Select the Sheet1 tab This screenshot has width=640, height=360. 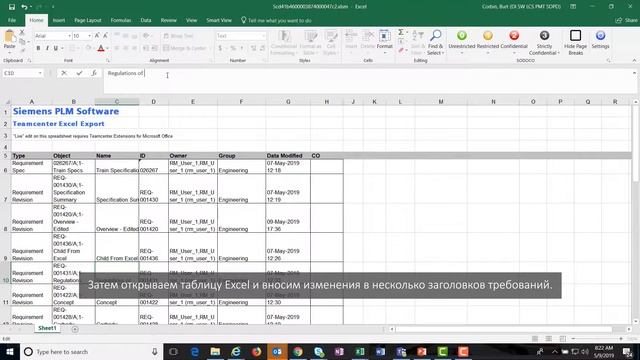point(47,328)
